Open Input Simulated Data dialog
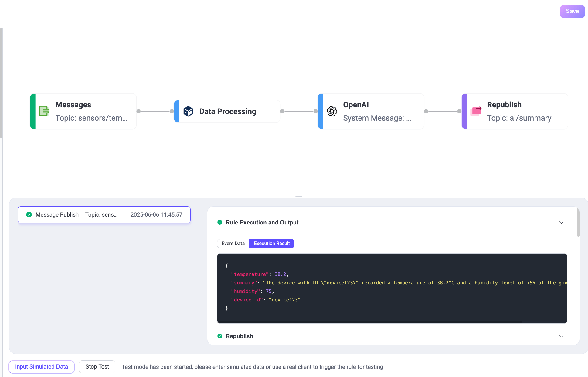The image size is (588, 377). 42,367
